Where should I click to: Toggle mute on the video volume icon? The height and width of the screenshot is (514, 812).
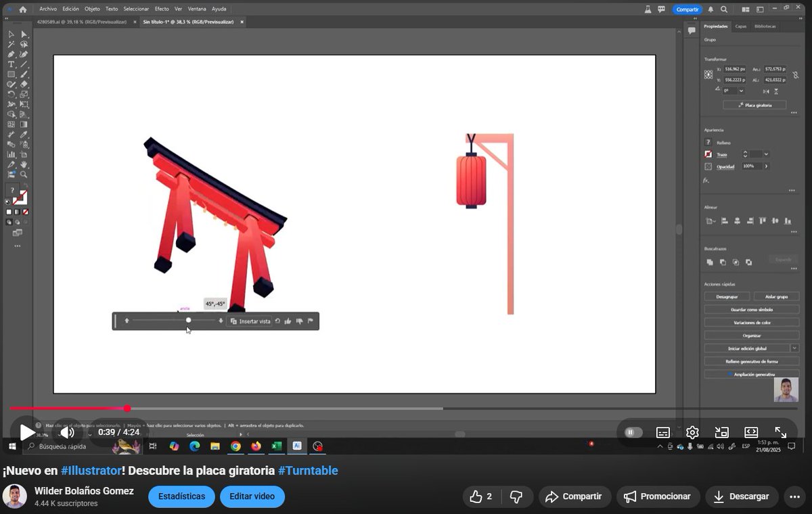click(67, 432)
